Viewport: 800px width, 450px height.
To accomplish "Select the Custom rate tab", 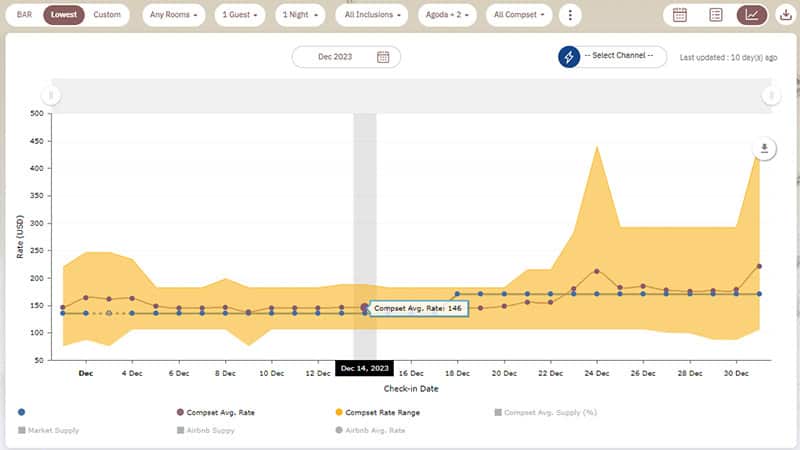I will (x=107, y=15).
